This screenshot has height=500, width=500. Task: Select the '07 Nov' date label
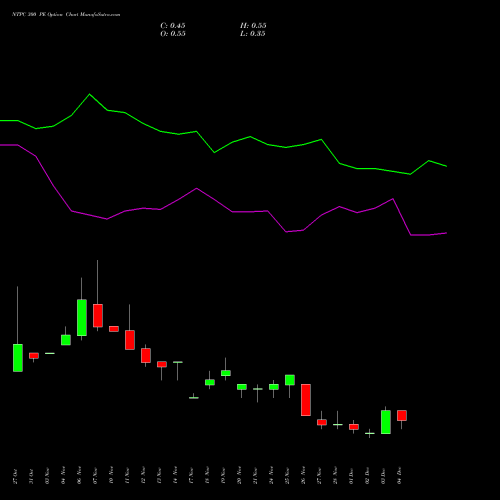pos(95,475)
